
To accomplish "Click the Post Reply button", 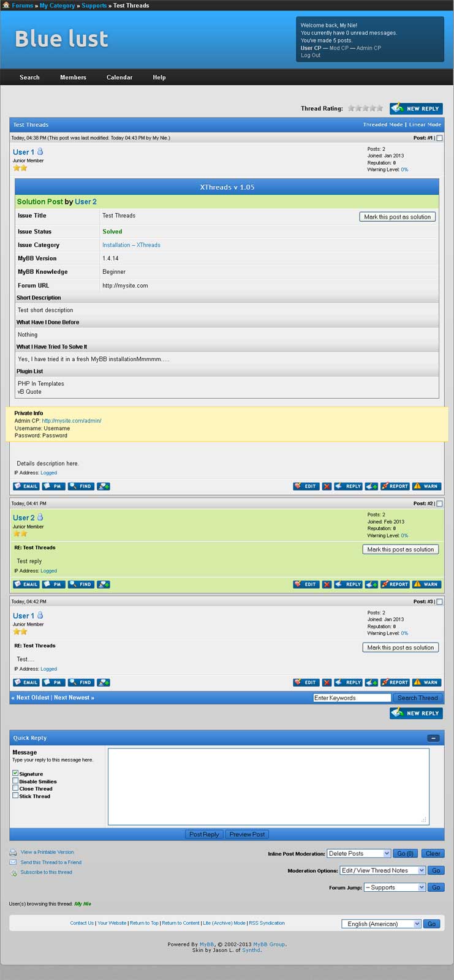I will coord(204,834).
